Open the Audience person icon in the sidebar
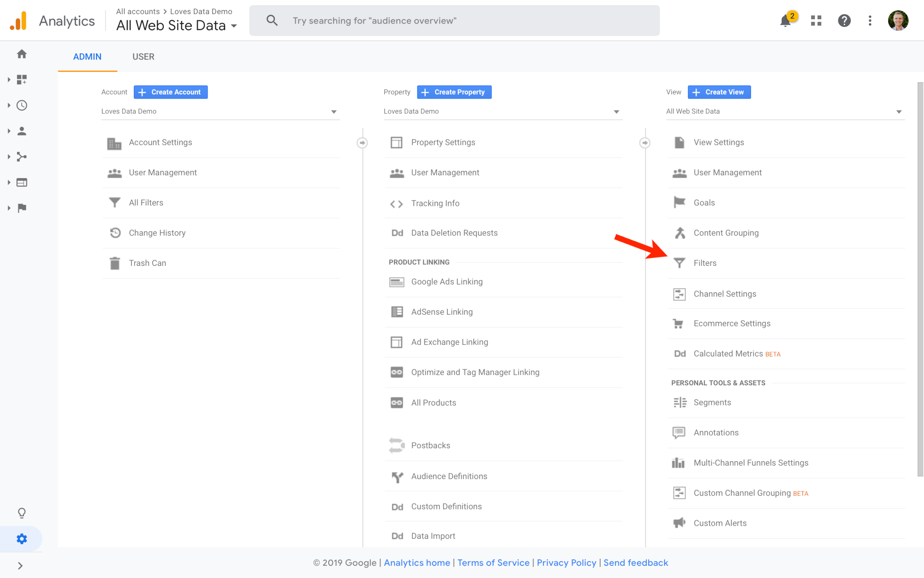Image resolution: width=924 pixels, height=578 pixels. pos(22,131)
